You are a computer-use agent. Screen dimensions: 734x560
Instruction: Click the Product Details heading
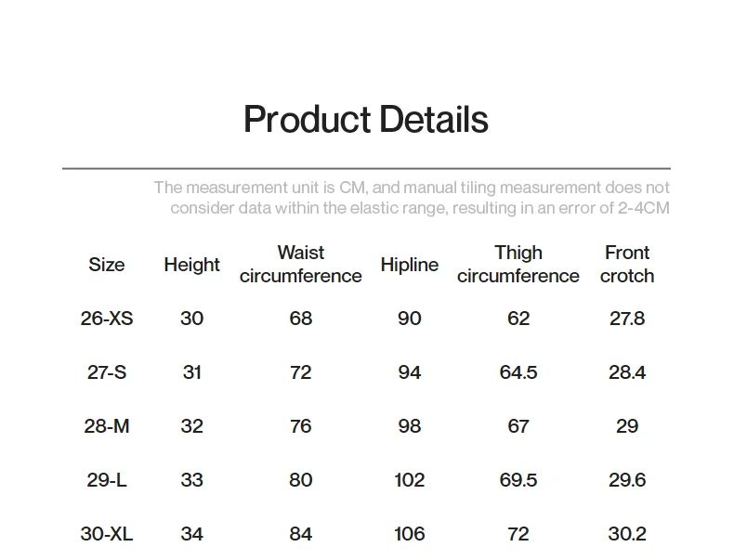tap(365, 120)
